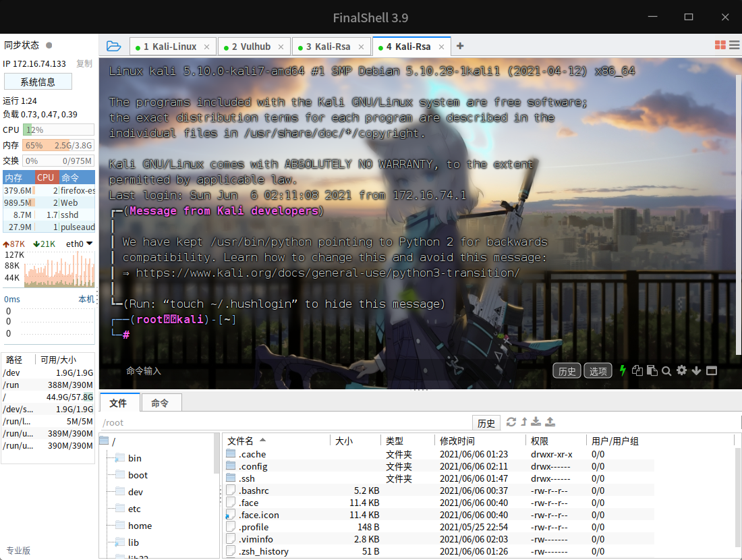Click the sync status indicator dot
This screenshot has height=560, width=742.
[49, 45]
